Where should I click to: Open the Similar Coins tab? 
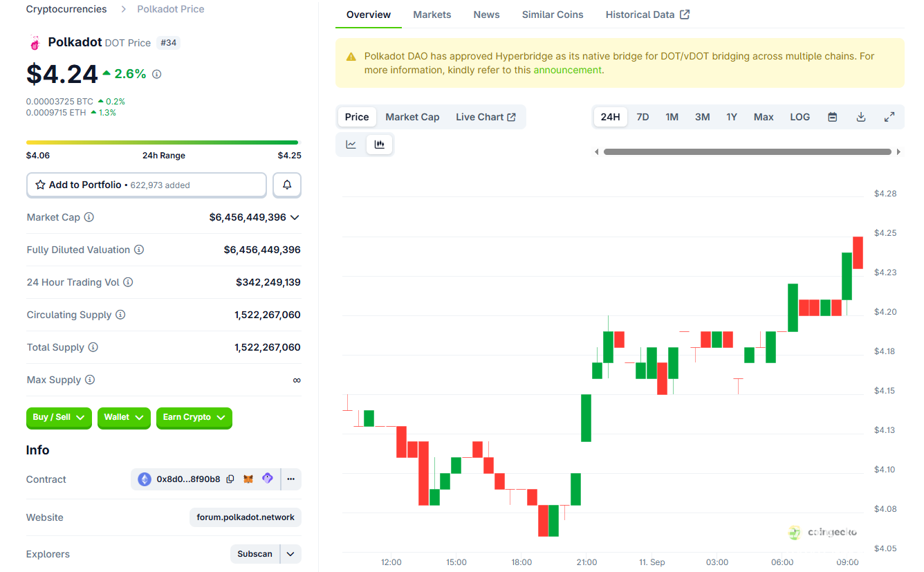coord(552,15)
